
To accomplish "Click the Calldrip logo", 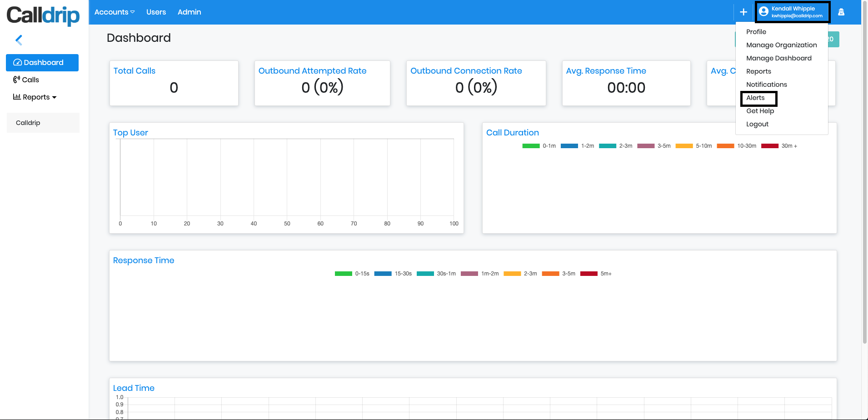I will tap(43, 15).
